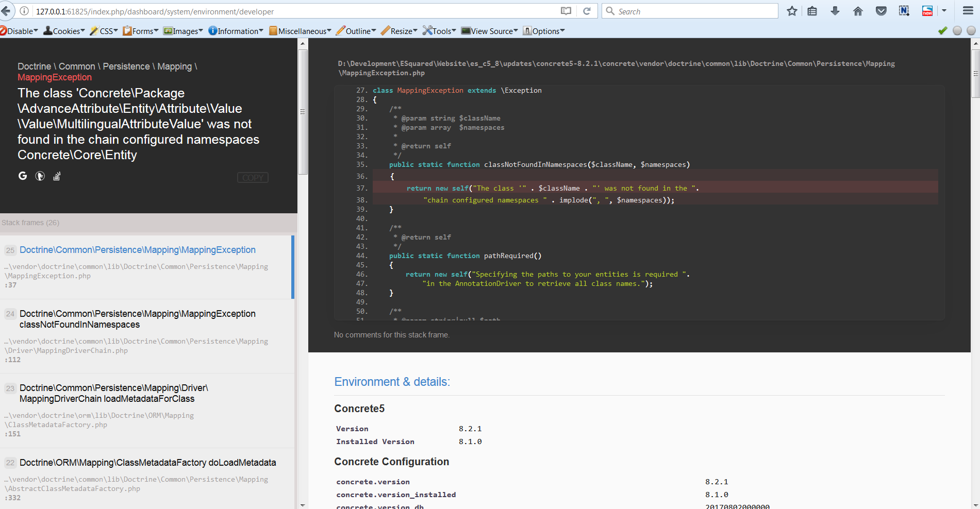Open the Information menu
Viewport: 980px width, 509px height.
[235, 31]
